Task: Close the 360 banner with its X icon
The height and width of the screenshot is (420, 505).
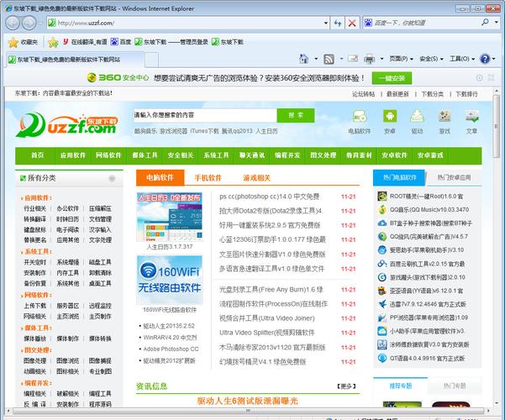Action: pyautogui.click(x=491, y=77)
